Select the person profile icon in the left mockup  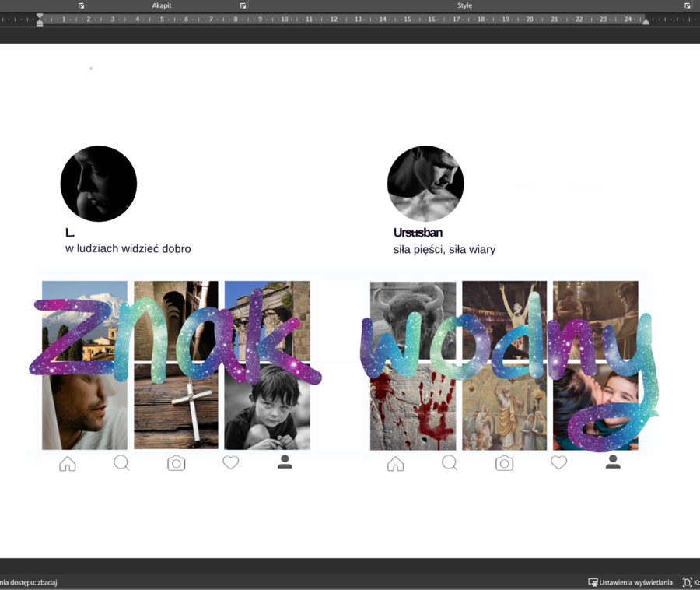pyautogui.click(x=285, y=462)
